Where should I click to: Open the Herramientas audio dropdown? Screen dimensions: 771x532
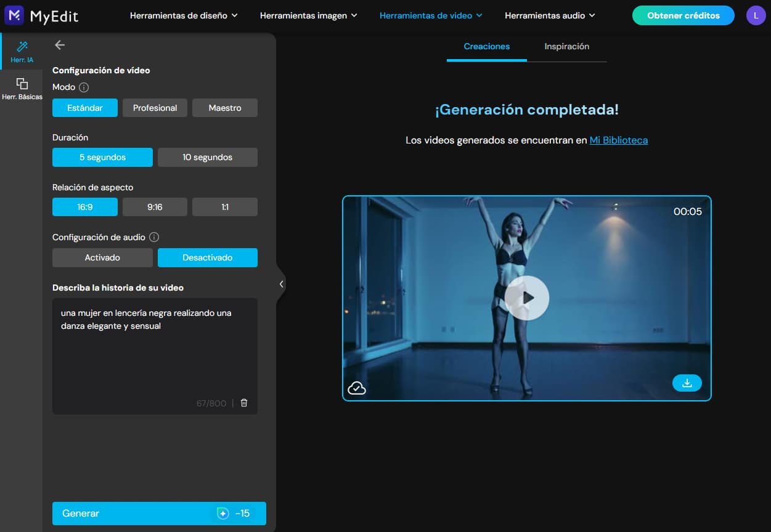549,15
